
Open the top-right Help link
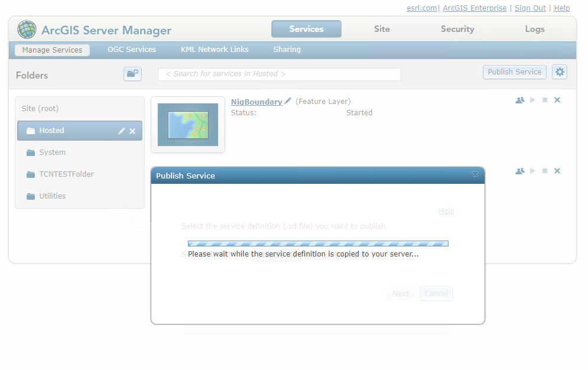pyautogui.click(x=562, y=8)
